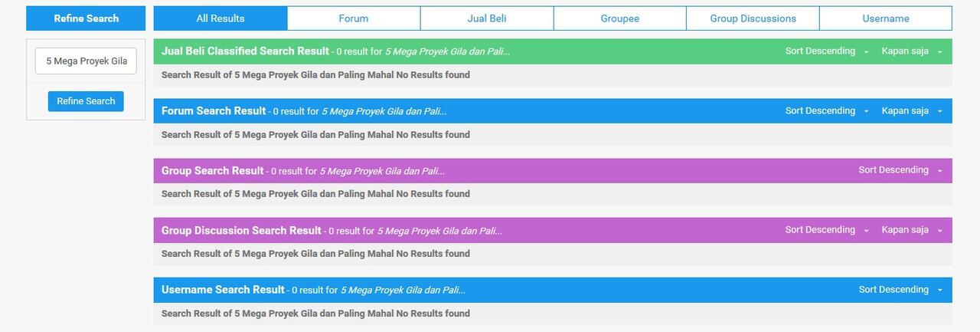
Task: Open Sort Descending in Group Discussion Search Result
Action: tap(827, 230)
